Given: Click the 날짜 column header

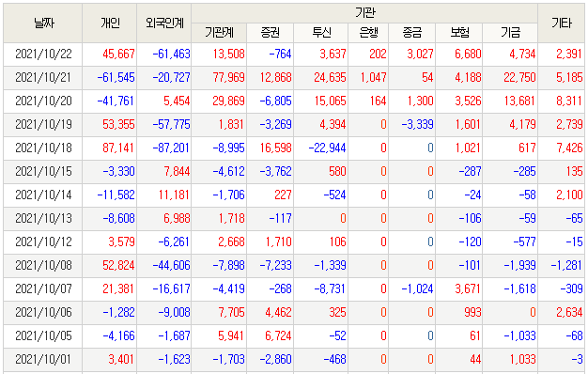Looking at the screenshot, I should pos(43,23).
